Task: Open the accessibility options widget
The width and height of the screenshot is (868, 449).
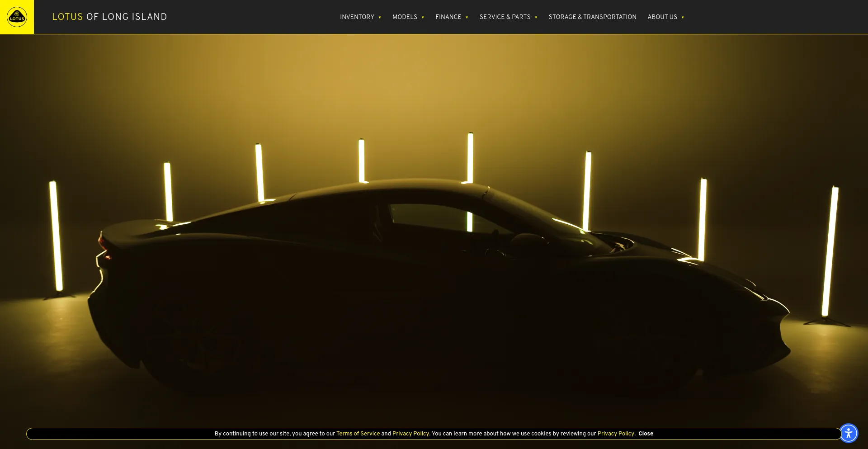Action: pos(849,433)
